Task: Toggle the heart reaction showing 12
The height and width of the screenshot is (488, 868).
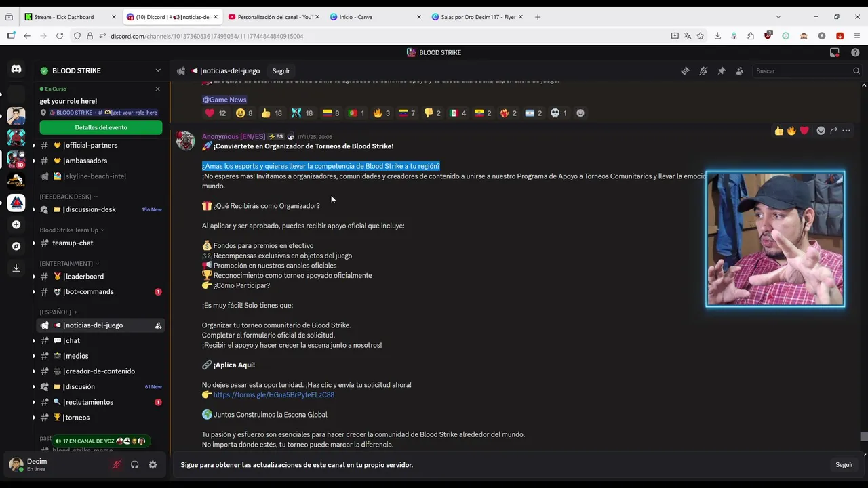Action: coord(216,113)
